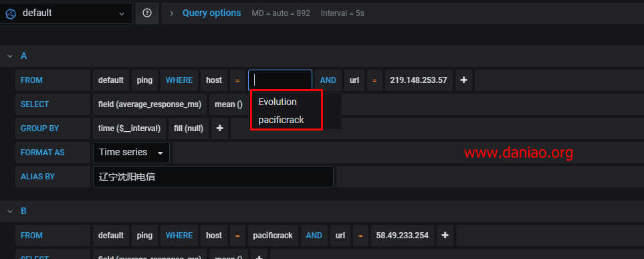644x259 pixels.
Task: Click the 'host' tag key in query B
Action: pos(214,236)
